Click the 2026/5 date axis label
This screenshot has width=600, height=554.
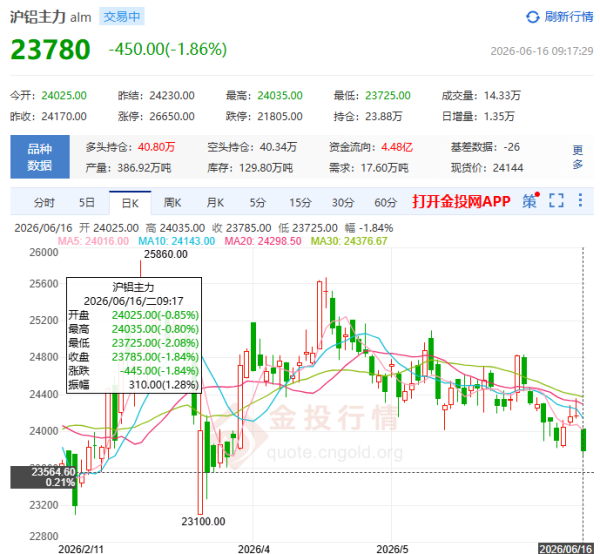click(x=392, y=549)
